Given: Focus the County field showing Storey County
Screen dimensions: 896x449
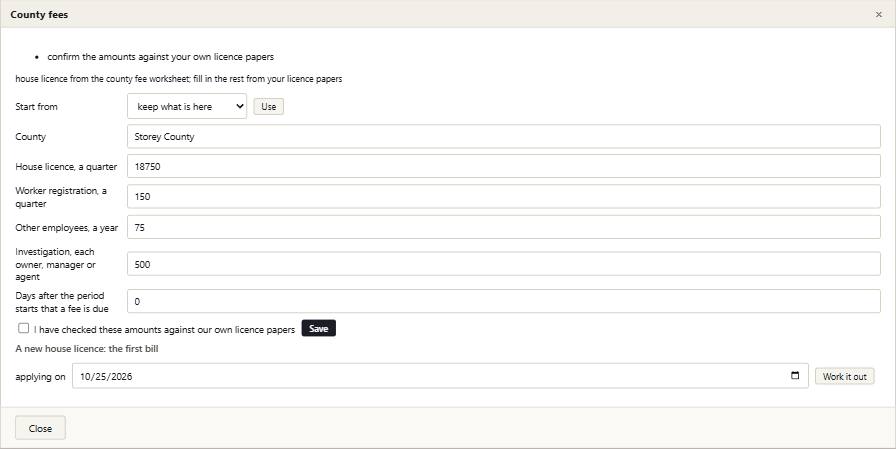Looking at the screenshot, I should click(503, 137).
